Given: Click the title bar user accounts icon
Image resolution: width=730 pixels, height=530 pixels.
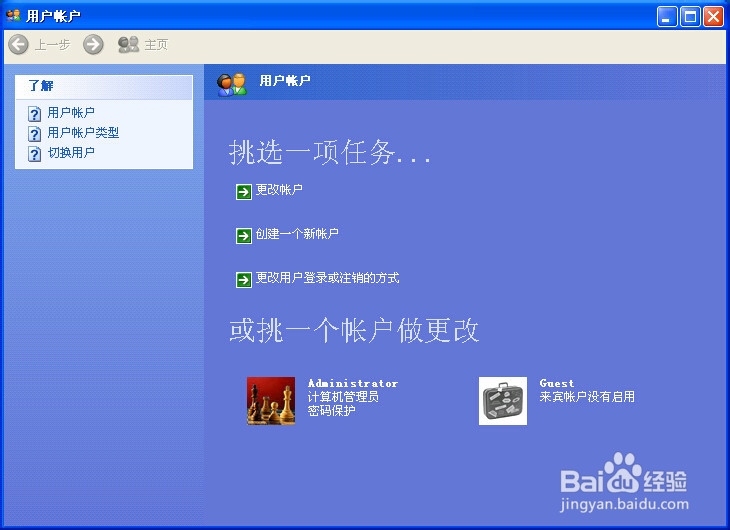Looking at the screenshot, I should [13, 16].
